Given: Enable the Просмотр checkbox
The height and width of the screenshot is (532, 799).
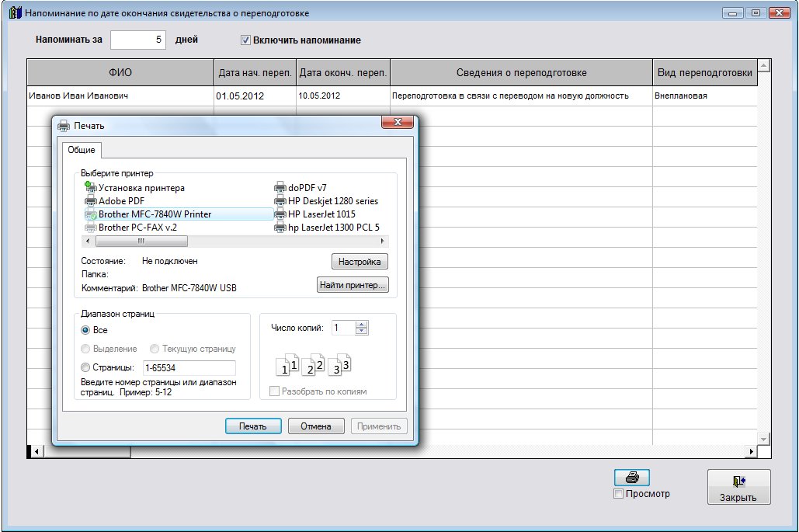Looking at the screenshot, I should (619, 494).
